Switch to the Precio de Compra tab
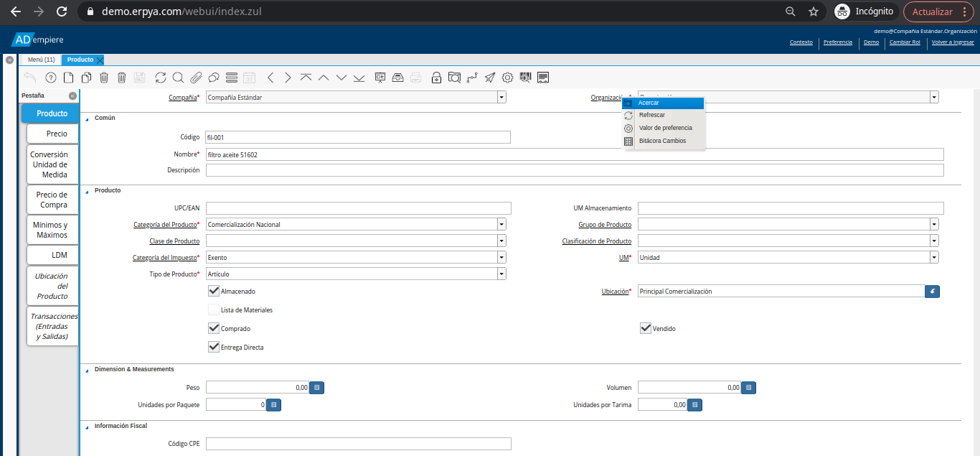 [52, 200]
